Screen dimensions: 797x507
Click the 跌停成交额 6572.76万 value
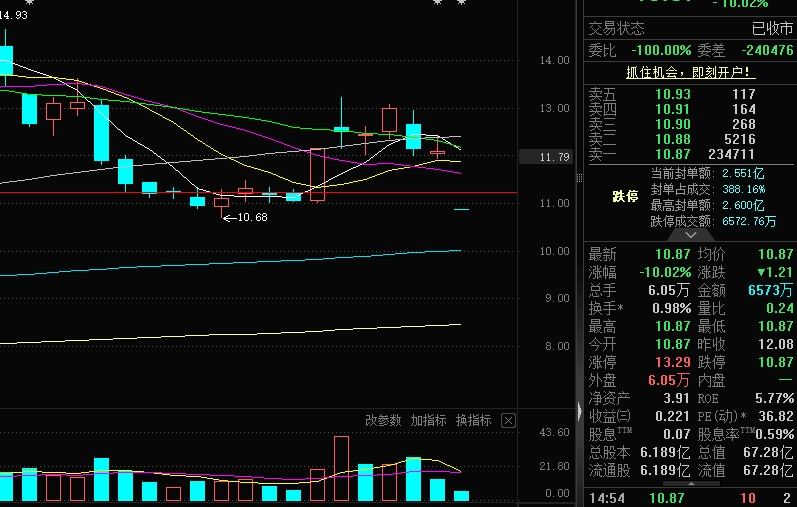click(x=749, y=221)
